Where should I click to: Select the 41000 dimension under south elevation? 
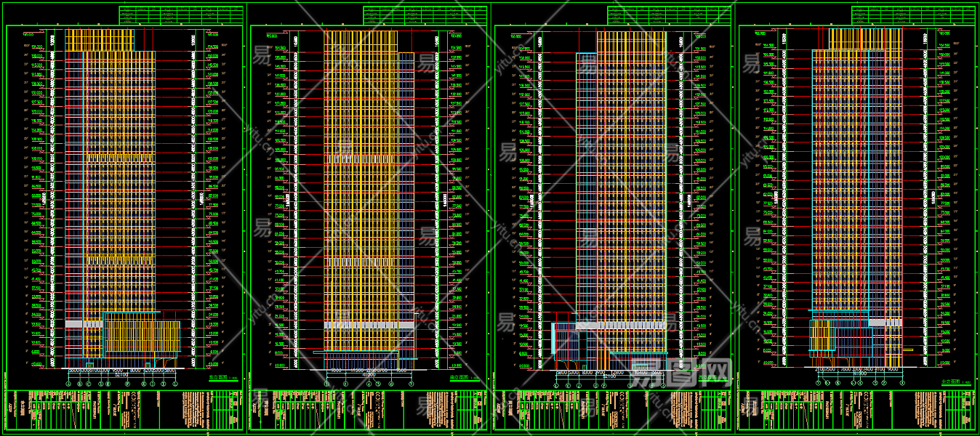click(370, 375)
